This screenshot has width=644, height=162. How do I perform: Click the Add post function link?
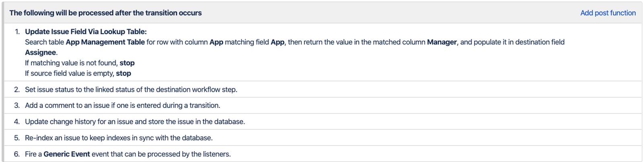click(x=607, y=13)
